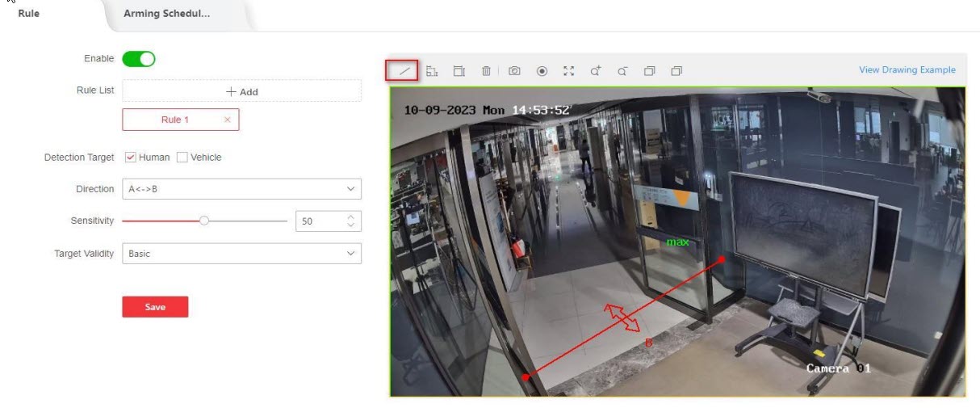Zoom out using the magnifier minus icon
The image size is (980, 408).
click(622, 71)
